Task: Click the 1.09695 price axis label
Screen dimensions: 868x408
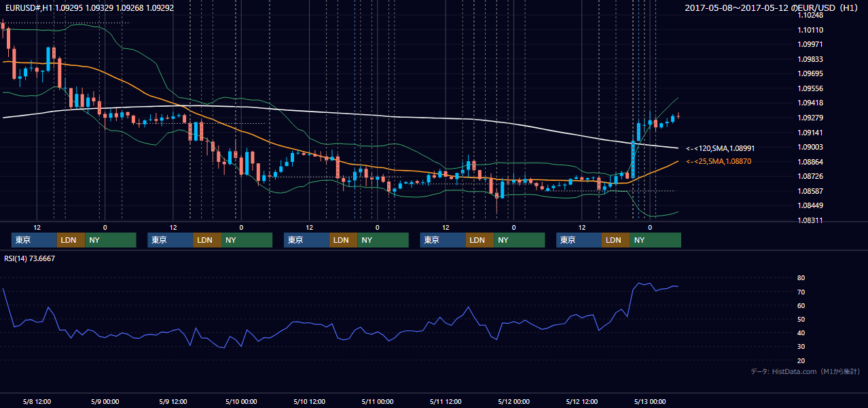Action: [x=810, y=73]
